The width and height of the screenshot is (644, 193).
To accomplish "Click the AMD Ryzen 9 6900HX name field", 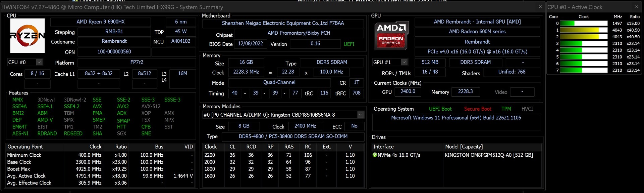I will [x=101, y=22].
